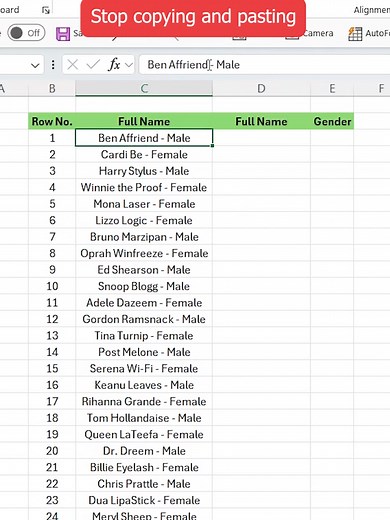This screenshot has height=520, width=390.
Task: Select column C header
Action: tap(144, 89)
